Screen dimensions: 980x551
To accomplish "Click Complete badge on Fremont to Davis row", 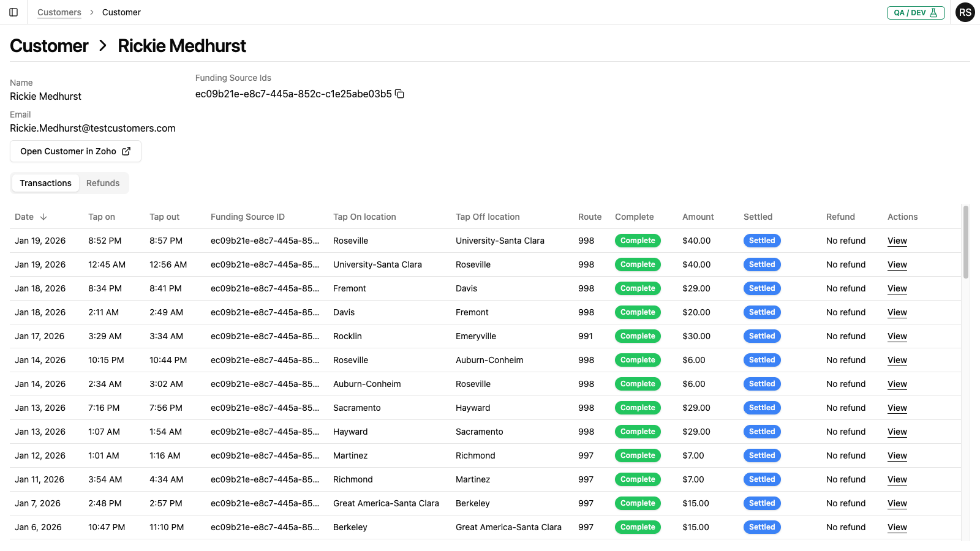I will [x=637, y=288].
